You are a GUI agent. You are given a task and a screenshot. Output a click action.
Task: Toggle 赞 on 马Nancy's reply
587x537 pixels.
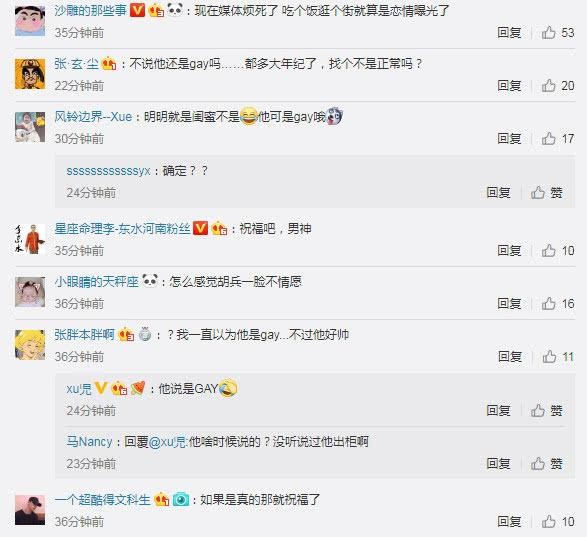click(547, 464)
